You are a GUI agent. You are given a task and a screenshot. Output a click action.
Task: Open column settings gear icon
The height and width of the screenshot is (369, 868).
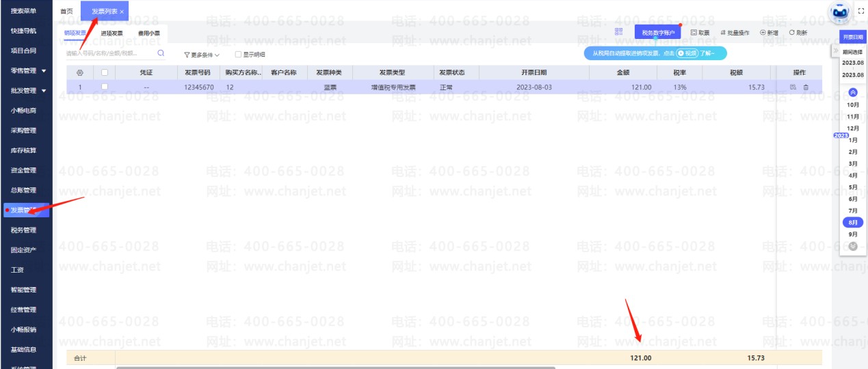(x=80, y=72)
